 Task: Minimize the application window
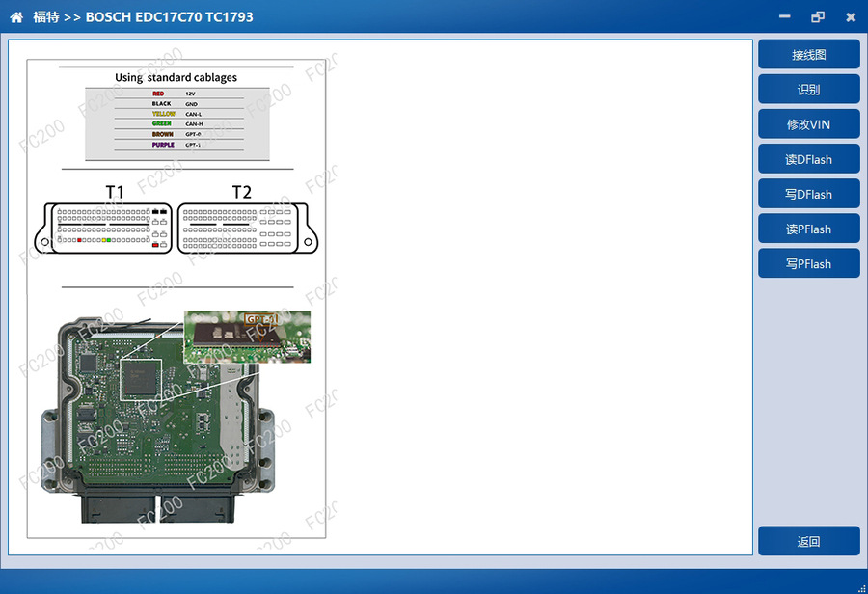click(x=784, y=17)
